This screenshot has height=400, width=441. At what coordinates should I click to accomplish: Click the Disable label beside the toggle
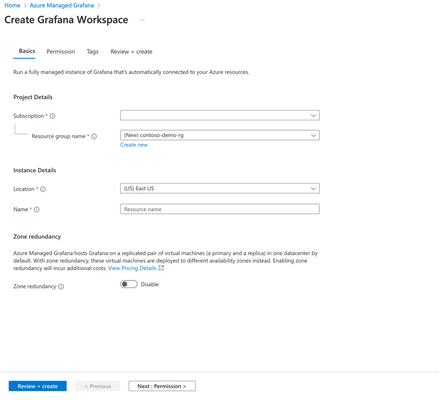[x=150, y=284]
